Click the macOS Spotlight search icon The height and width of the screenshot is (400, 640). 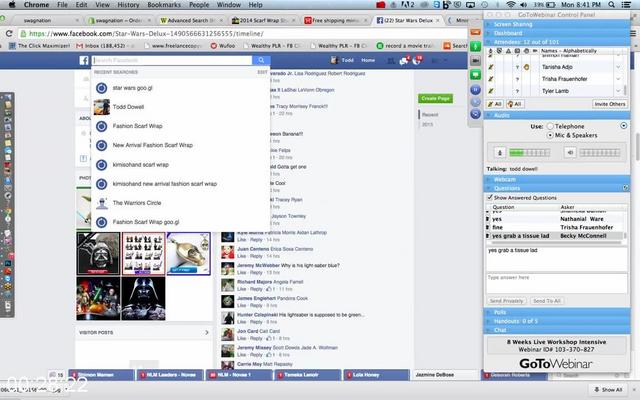coord(611,5)
